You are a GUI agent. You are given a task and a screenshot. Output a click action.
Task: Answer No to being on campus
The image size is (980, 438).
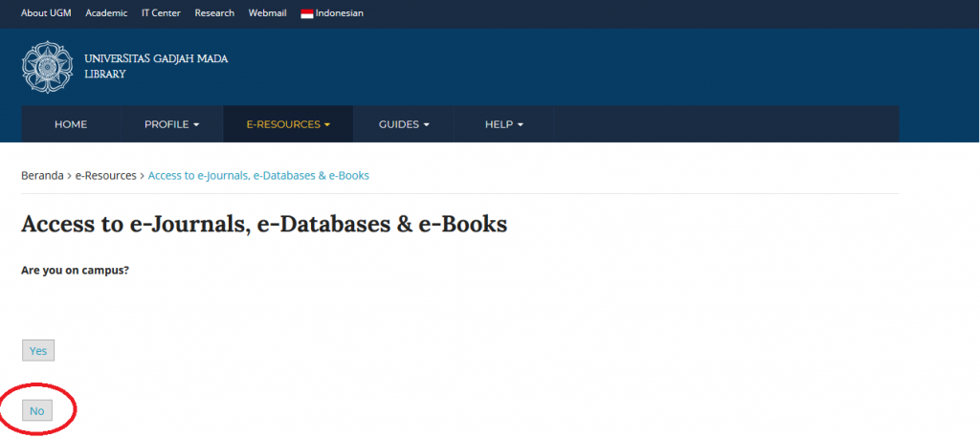[37, 410]
